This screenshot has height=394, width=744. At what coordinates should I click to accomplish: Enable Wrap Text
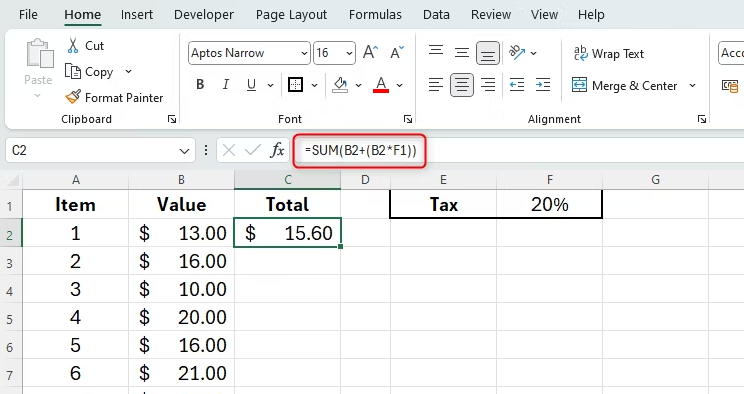pyautogui.click(x=609, y=53)
